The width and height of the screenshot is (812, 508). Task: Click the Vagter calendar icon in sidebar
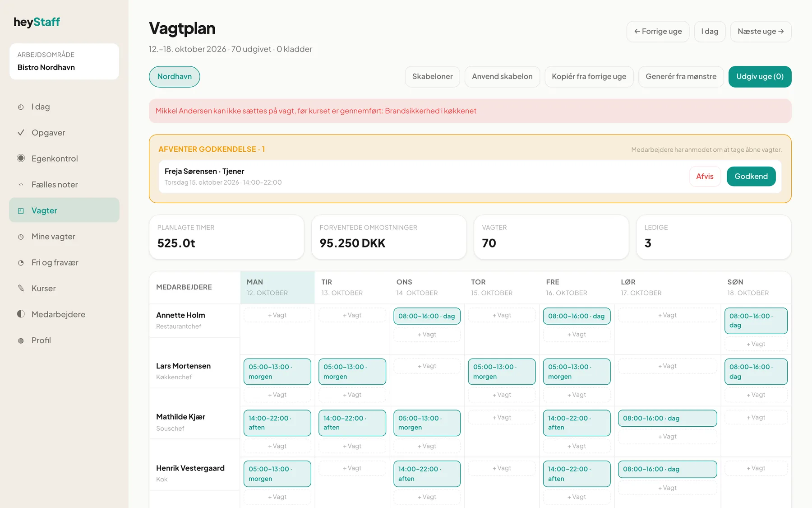pos(21,210)
